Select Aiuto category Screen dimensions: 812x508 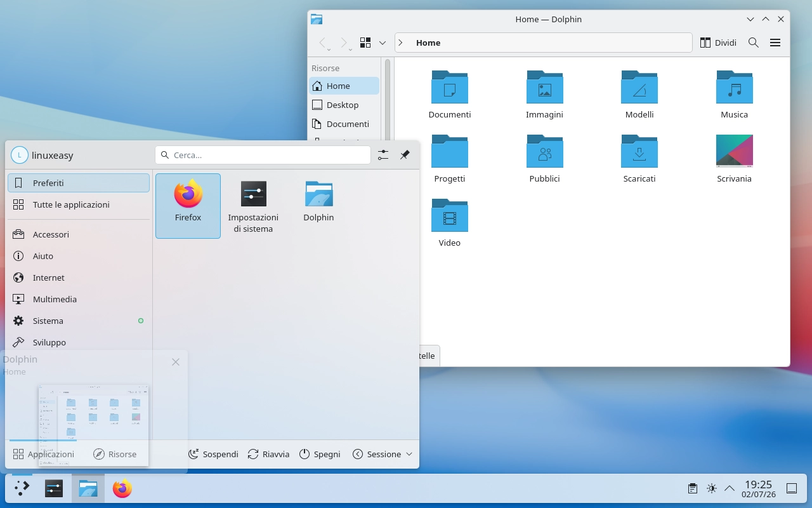click(x=79, y=256)
